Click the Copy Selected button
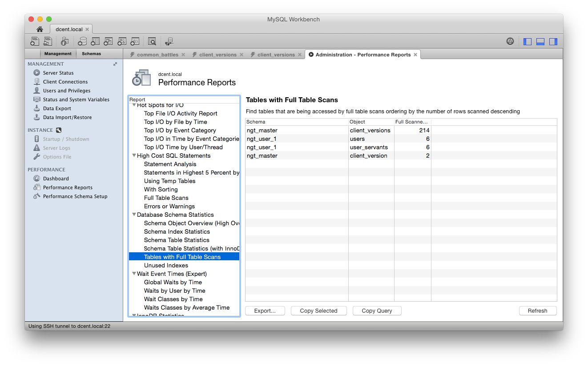The image size is (588, 366). pos(319,311)
